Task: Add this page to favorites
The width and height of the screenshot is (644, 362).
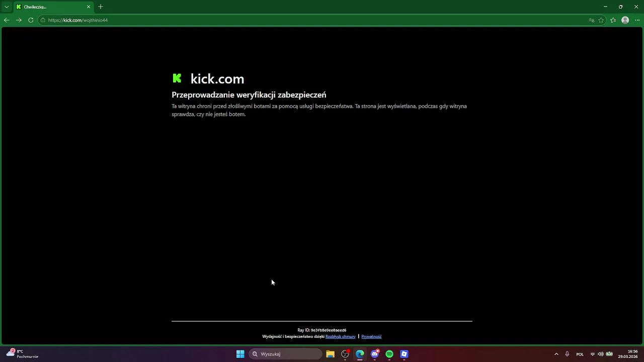Action: click(x=601, y=20)
